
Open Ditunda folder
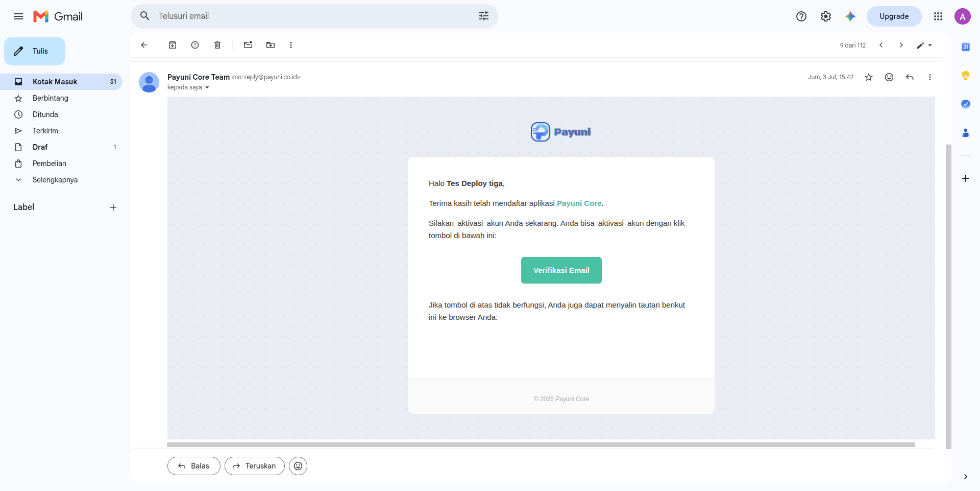[61, 114]
